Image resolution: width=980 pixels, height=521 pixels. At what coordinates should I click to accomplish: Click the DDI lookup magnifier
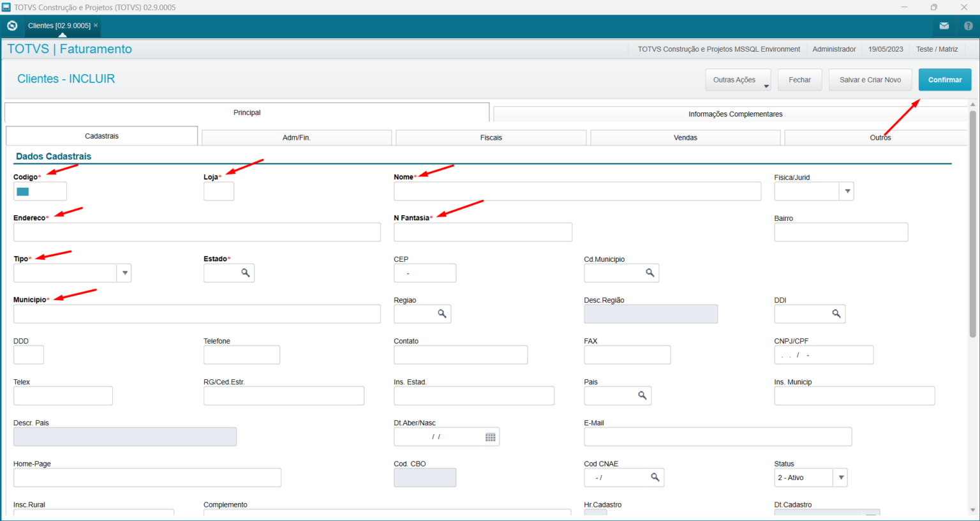tap(836, 313)
